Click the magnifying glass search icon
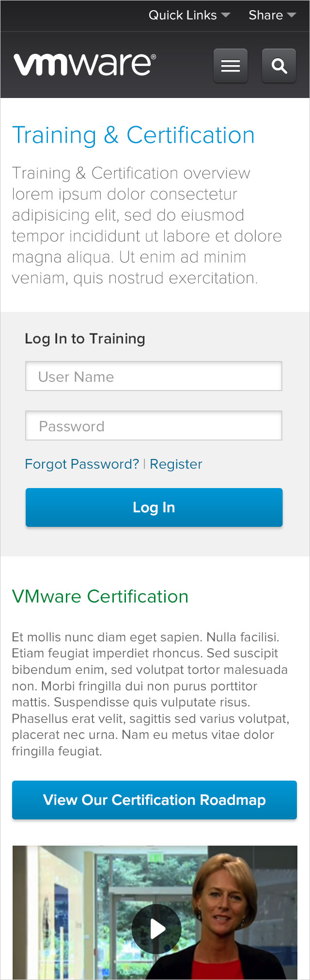This screenshot has height=980, width=310. pos(279,65)
